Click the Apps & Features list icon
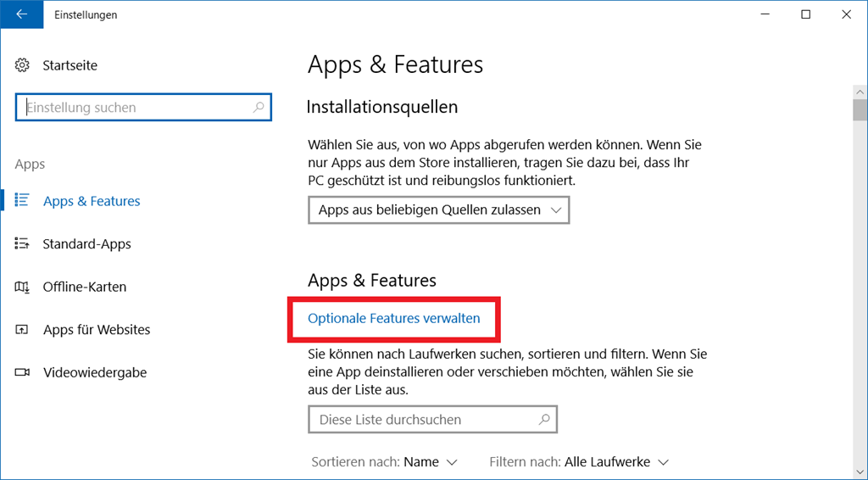Image resolution: width=868 pixels, height=480 pixels. [23, 201]
